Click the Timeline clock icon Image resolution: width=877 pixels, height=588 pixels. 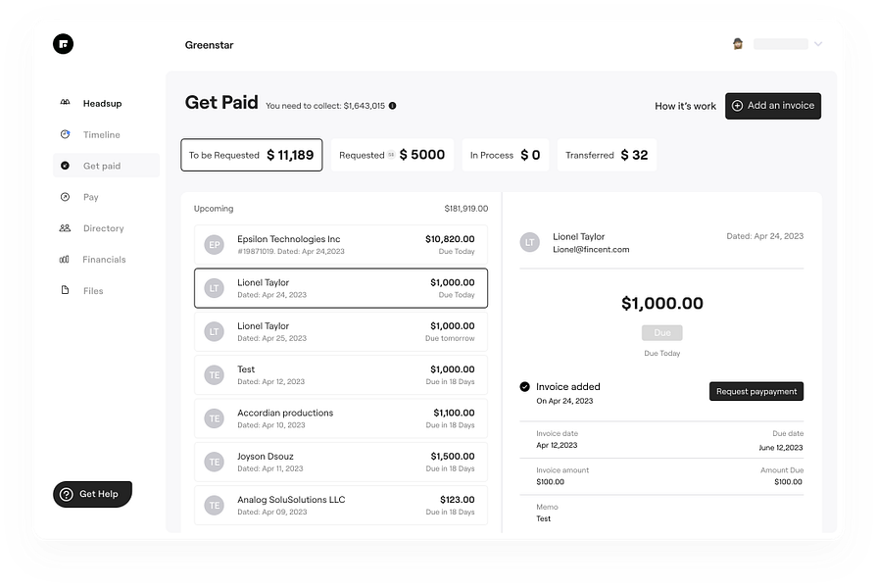click(65, 134)
